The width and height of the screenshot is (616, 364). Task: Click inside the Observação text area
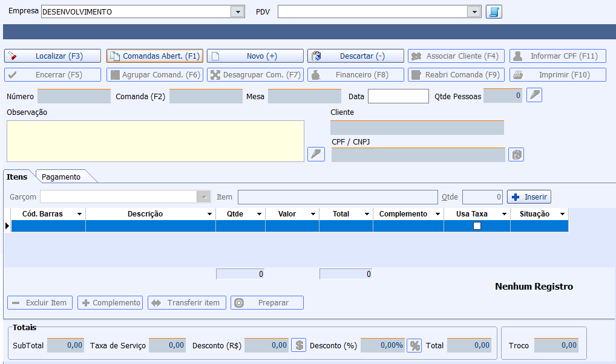[x=155, y=141]
